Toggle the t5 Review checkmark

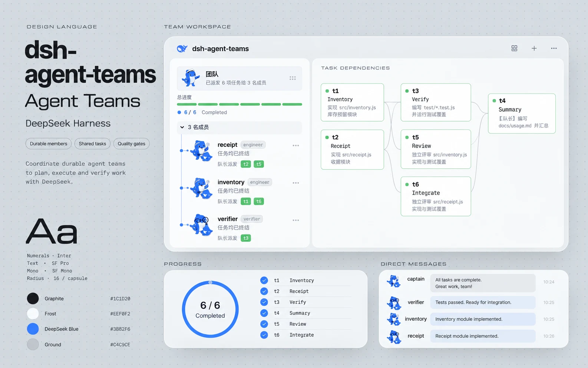(x=264, y=324)
